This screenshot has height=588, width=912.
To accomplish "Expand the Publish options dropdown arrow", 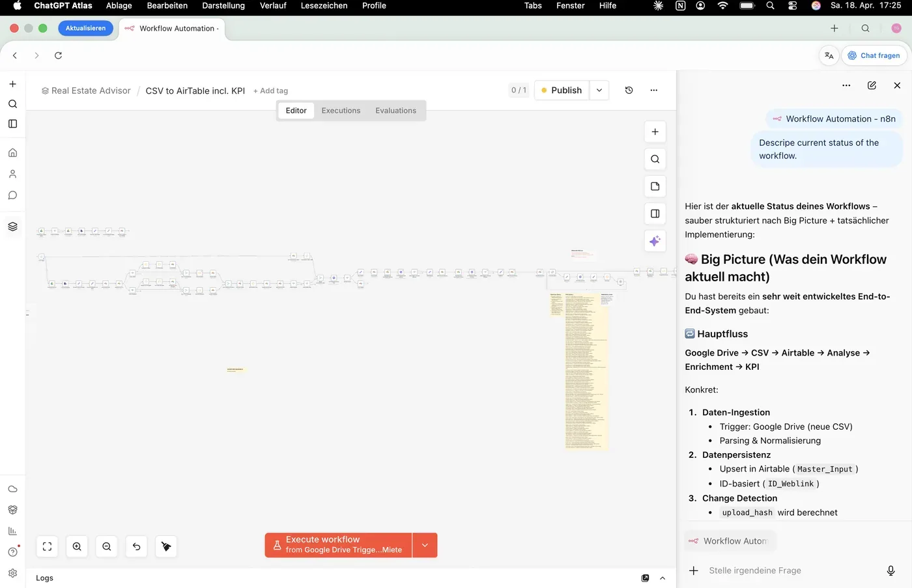I will (x=599, y=91).
